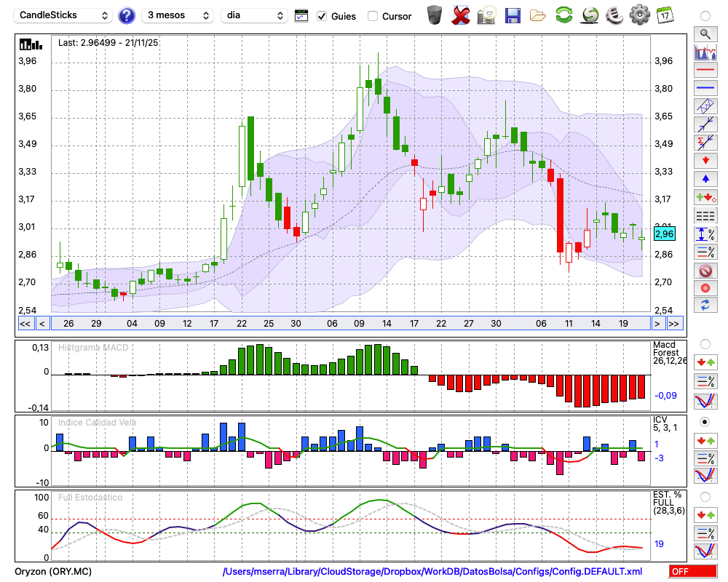Click the green circular refresh arrows icon
The width and height of the screenshot is (728, 582).
click(563, 15)
